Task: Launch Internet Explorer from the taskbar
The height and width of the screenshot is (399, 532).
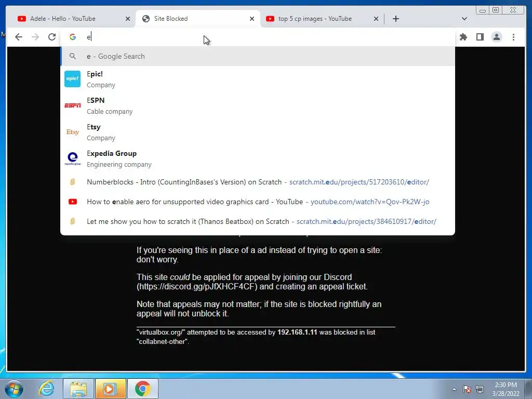Action: (46, 389)
